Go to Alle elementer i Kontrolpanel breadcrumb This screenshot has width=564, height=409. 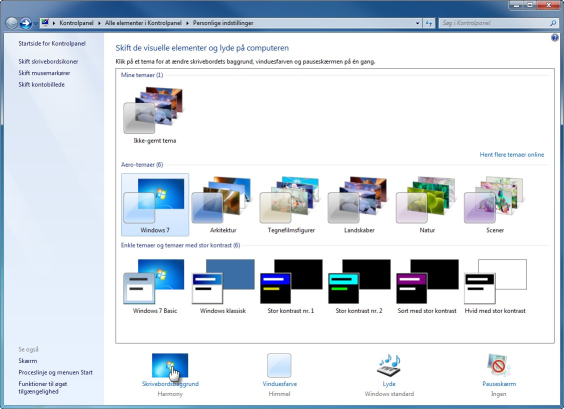[x=143, y=23]
